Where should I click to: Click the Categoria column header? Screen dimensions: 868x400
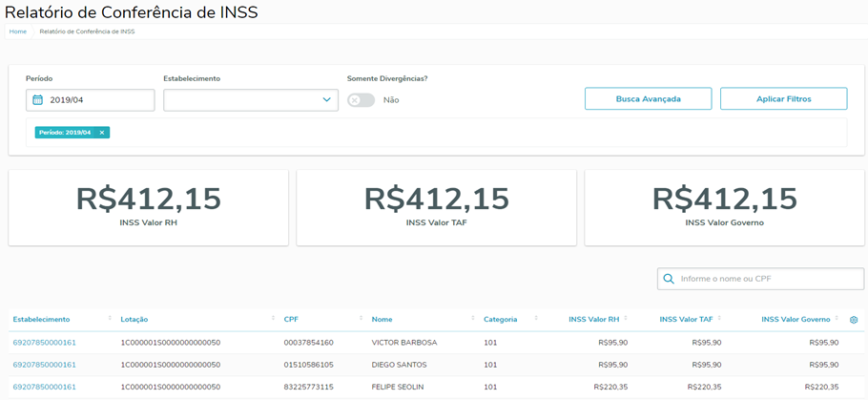(501, 319)
